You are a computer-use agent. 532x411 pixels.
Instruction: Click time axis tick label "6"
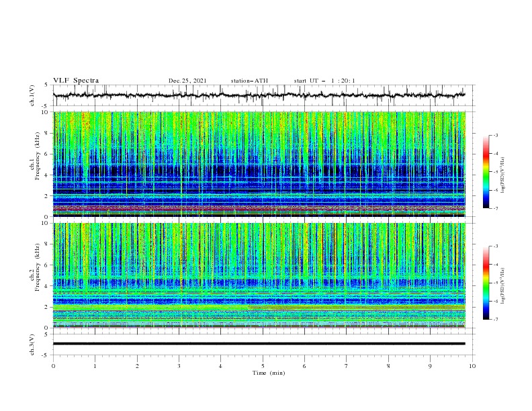coord(304,366)
